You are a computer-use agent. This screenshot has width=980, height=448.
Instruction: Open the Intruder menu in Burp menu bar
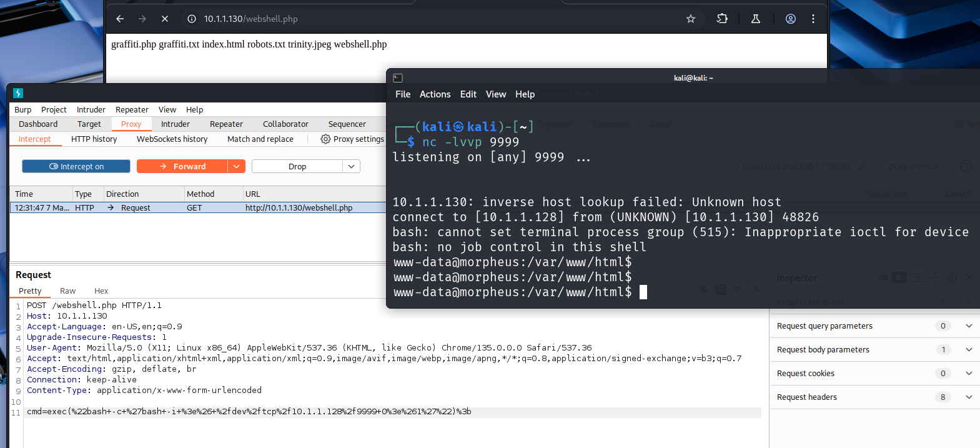coord(91,109)
